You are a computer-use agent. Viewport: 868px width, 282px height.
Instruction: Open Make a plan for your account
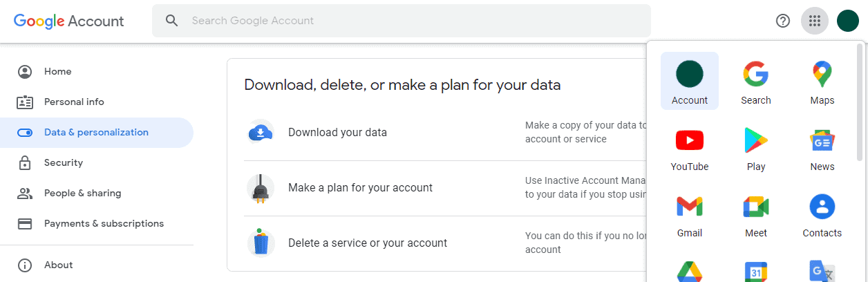pos(446,188)
